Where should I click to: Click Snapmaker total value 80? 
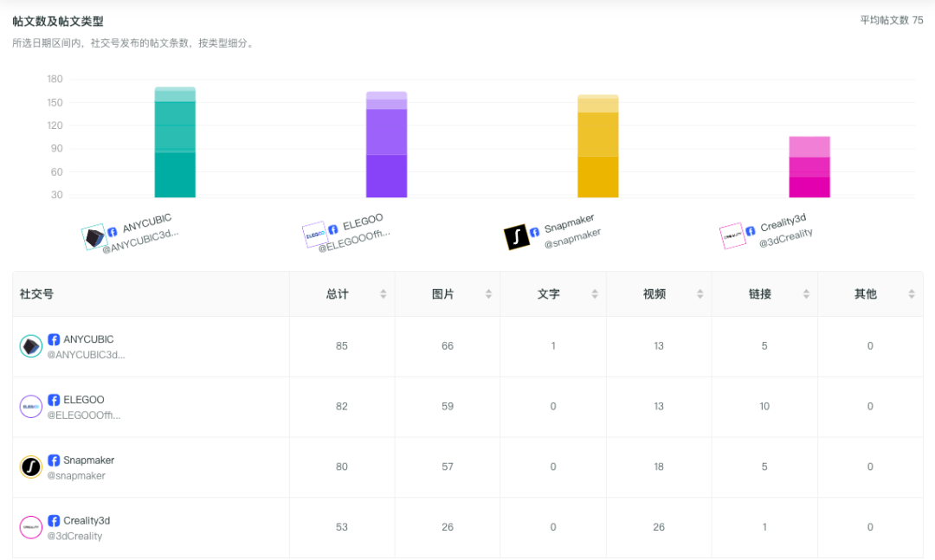342,467
